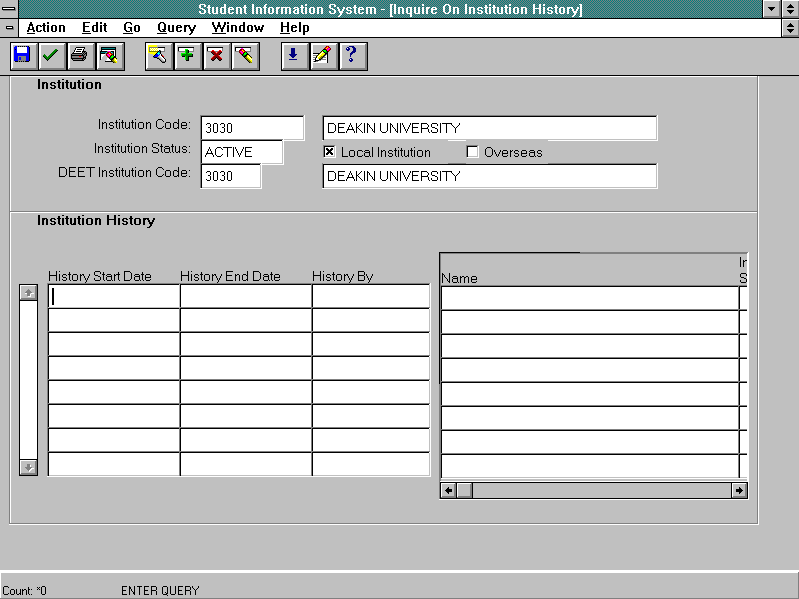The width and height of the screenshot is (799, 599).
Task: Click the red X delete record icon
Action: pyautogui.click(x=216, y=56)
